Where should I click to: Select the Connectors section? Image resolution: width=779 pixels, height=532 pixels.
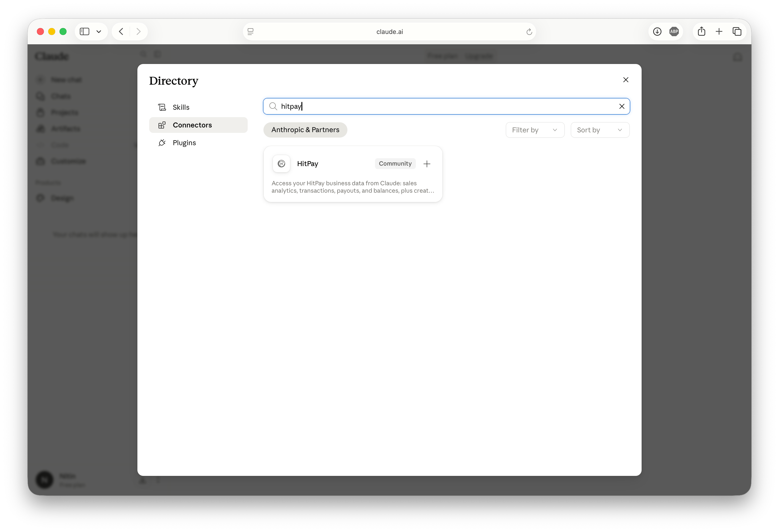pyautogui.click(x=198, y=125)
